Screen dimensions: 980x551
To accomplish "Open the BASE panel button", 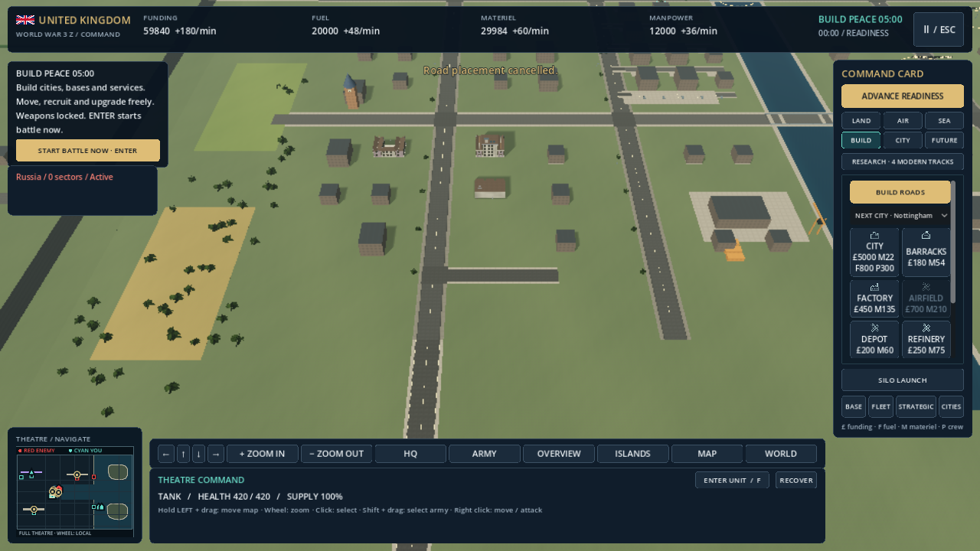I will point(854,406).
